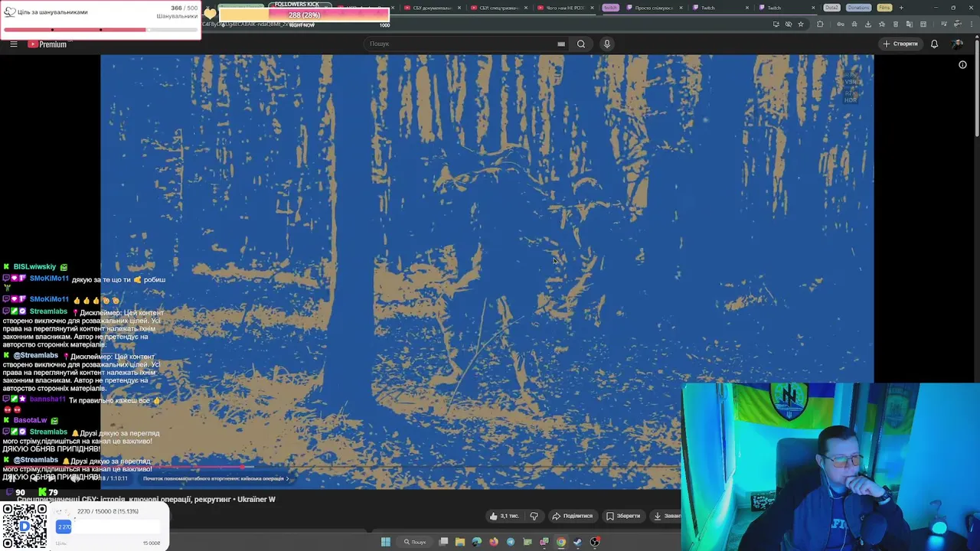
Task: Open YouTube notifications bell
Action: point(934,44)
